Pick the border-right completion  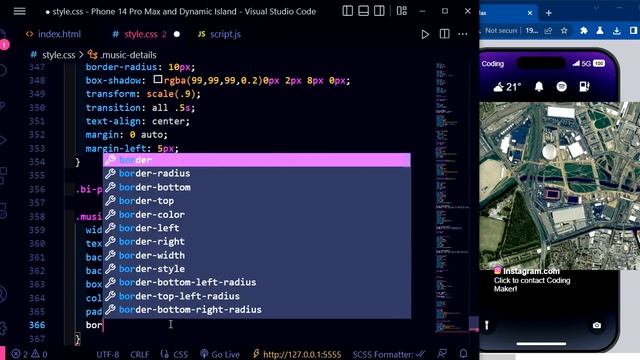click(x=256, y=242)
